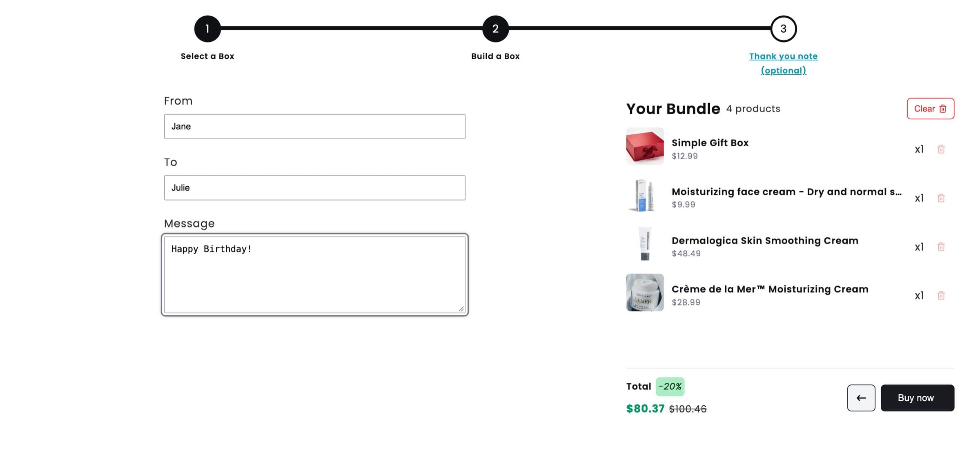Go to step 2 circle
The height and width of the screenshot is (451, 980).
(495, 29)
